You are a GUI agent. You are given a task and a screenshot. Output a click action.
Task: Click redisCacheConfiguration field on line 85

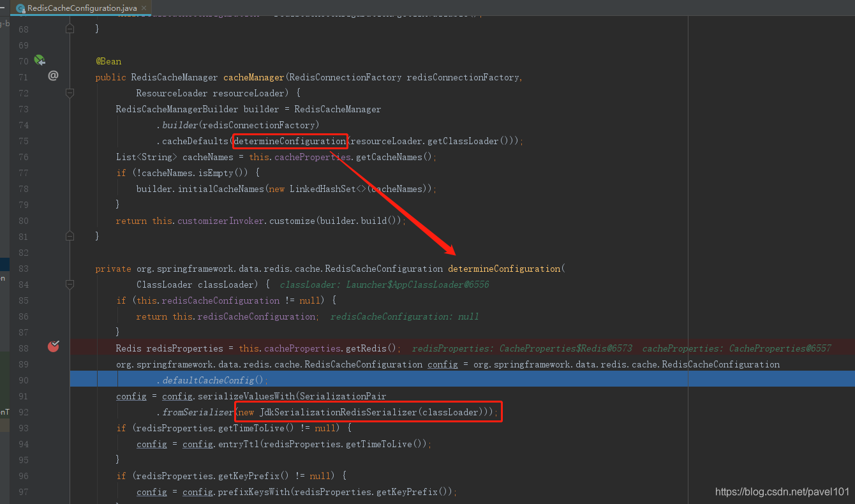pyautogui.click(x=221, y=300)
